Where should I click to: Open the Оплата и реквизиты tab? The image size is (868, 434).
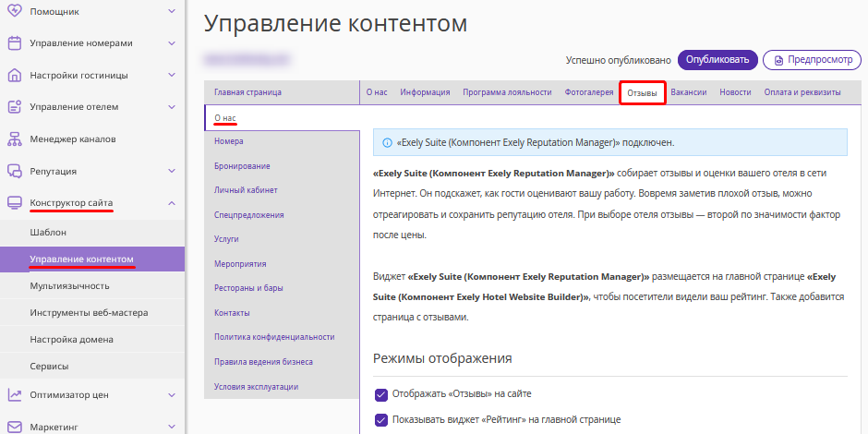802,92
